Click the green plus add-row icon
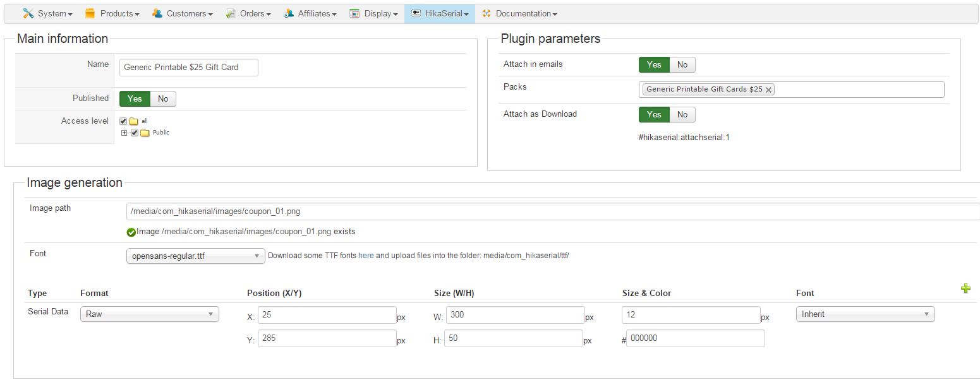The height and width of the screenshot is (392, 980). (965, 288)
